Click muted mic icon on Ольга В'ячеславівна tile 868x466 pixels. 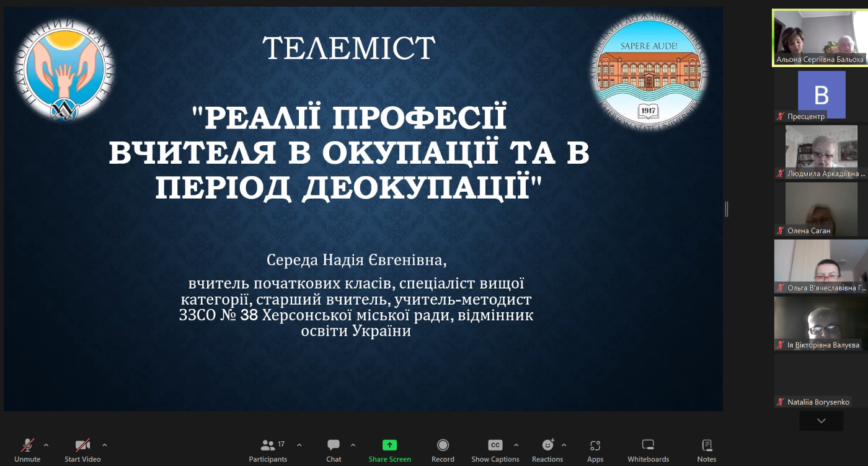[x=781, y=288]
